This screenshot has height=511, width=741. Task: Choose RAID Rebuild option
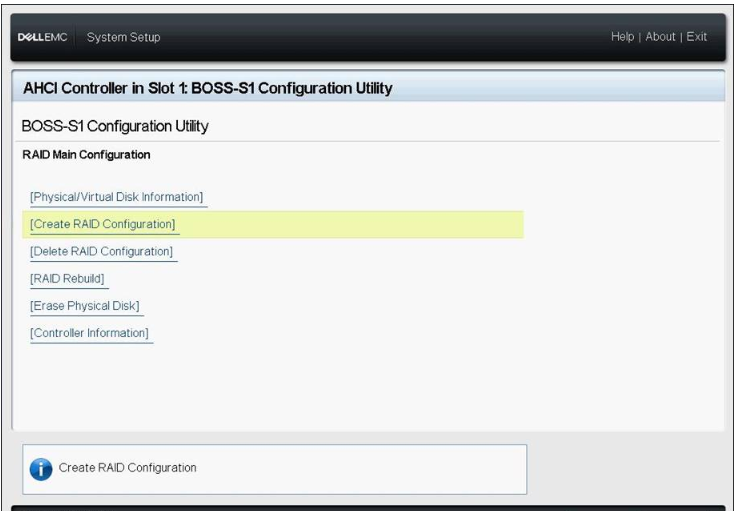pyautogui.click(x=67, y=278)
